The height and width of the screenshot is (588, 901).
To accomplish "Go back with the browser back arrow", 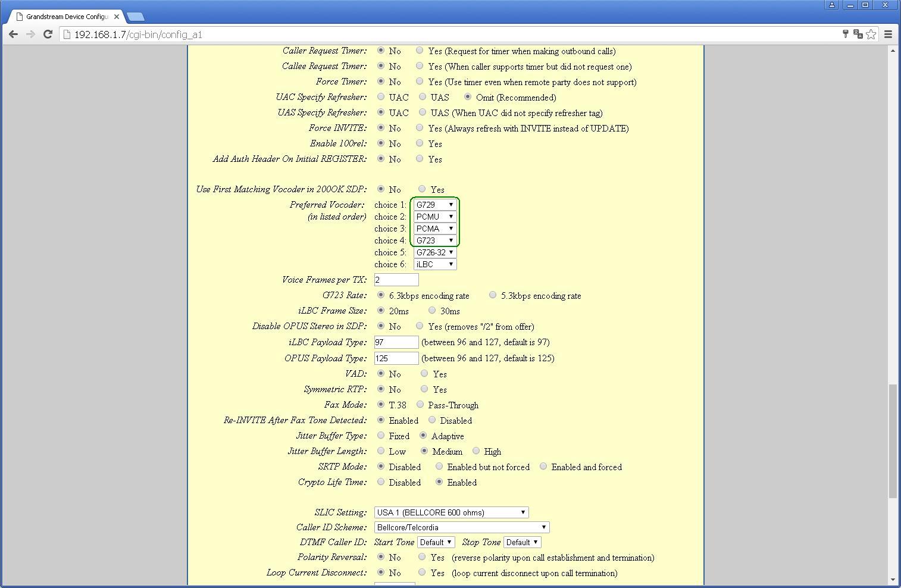I will tap(13, 35).
